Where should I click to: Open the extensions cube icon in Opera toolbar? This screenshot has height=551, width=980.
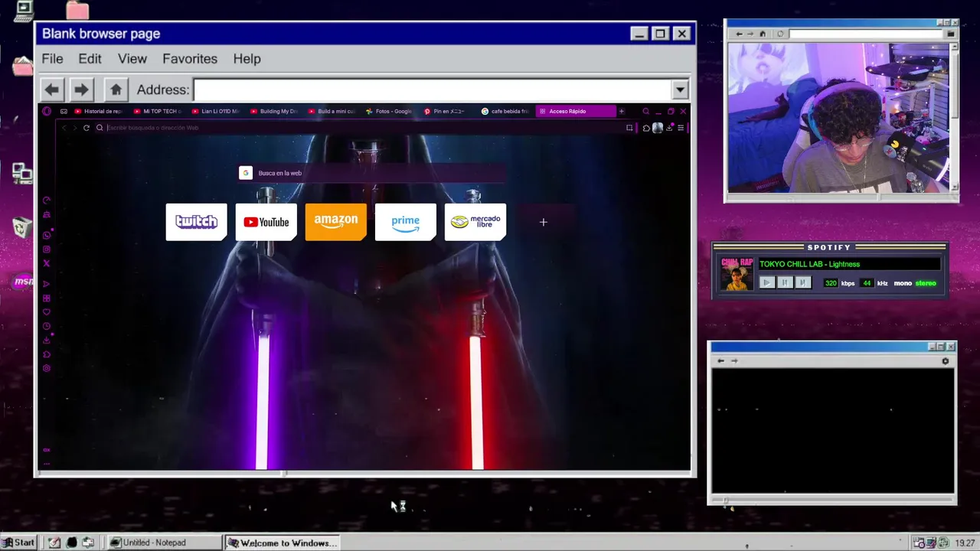(x=646, y=128)
